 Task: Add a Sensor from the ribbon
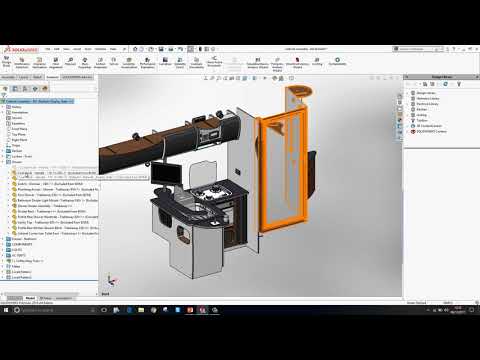point(114,61)
